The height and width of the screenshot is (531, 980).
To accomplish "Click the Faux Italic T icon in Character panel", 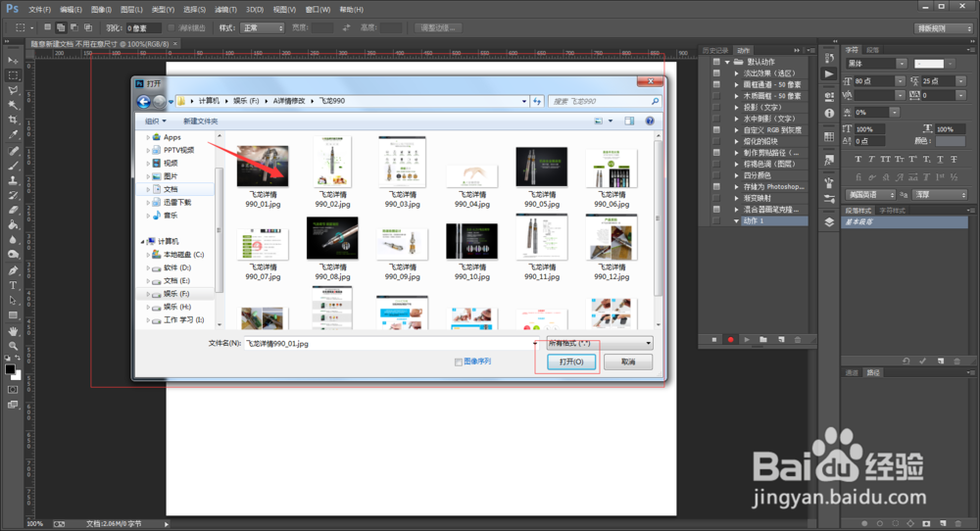I will (x=871, y=160).
